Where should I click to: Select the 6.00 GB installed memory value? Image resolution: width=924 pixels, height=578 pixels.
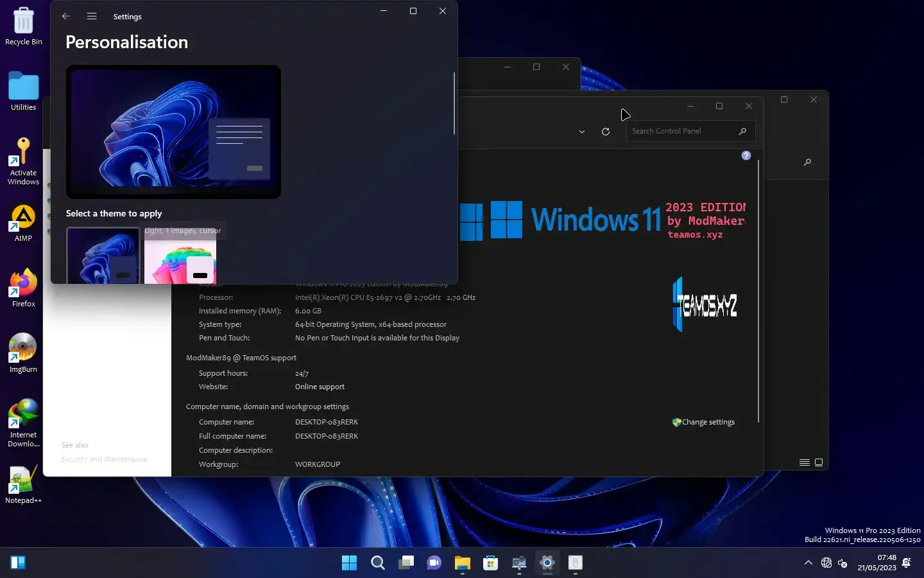308,311
